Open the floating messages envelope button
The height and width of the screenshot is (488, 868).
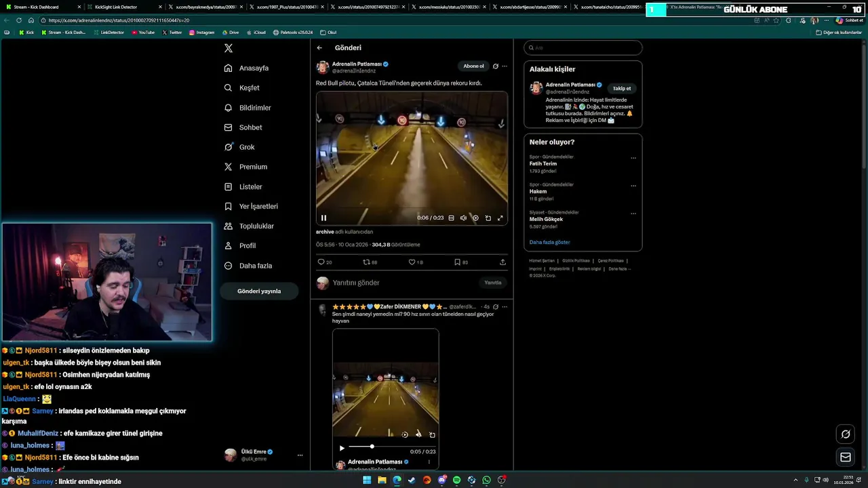click(846, 457)
